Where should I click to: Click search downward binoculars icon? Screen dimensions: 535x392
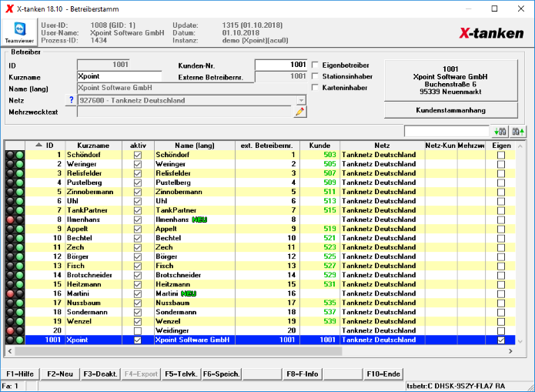pos(500,132)
